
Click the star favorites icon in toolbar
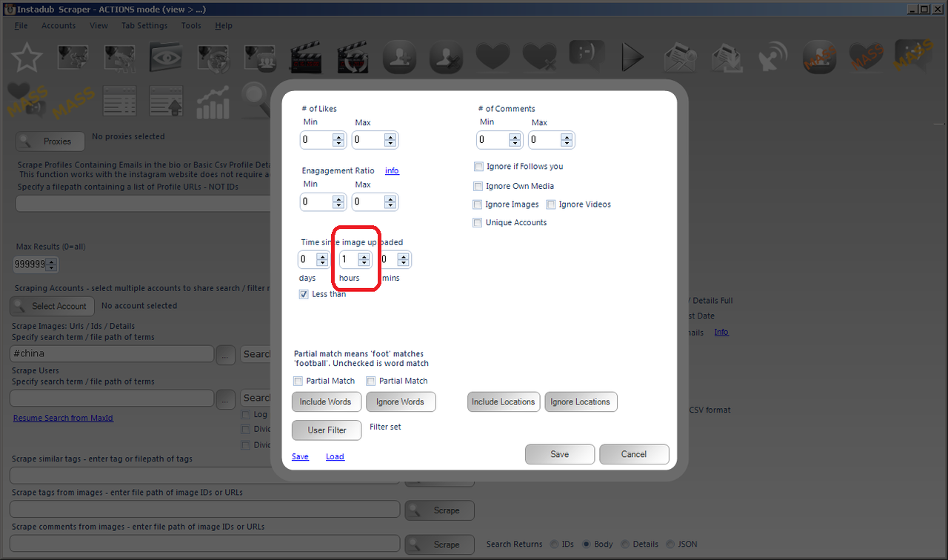[27, 56]
